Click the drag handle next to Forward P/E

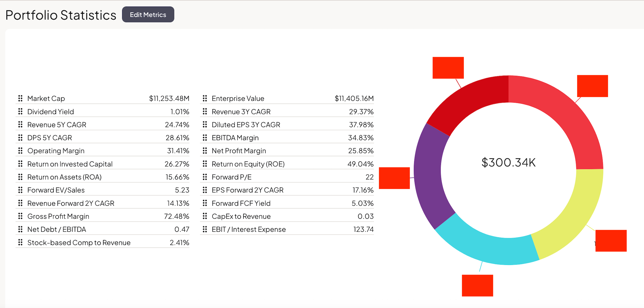pos(205,177)
